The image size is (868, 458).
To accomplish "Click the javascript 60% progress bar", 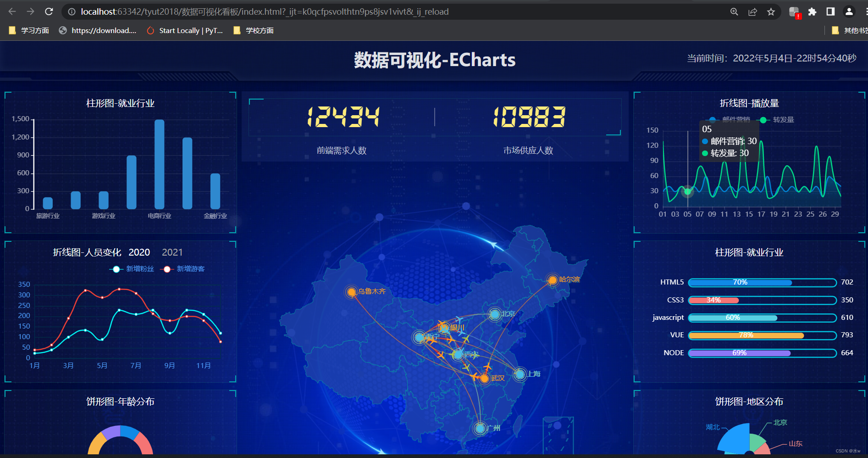I will pos(763,318).
